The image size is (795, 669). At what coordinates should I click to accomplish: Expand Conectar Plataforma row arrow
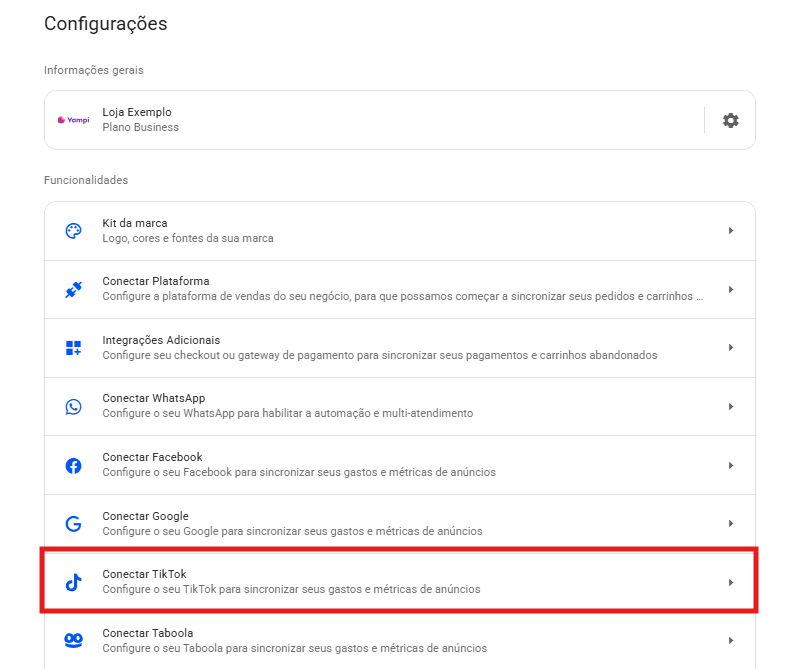coord(731,290)
